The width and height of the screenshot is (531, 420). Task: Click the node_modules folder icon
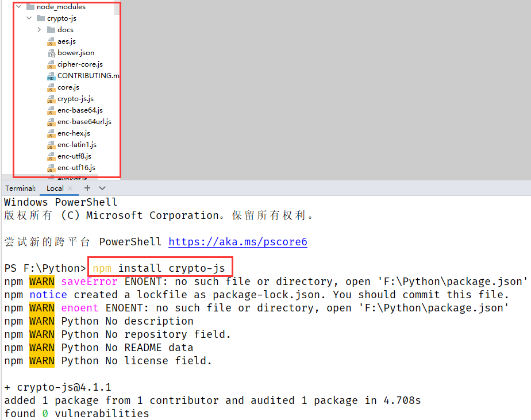(30, 7)
